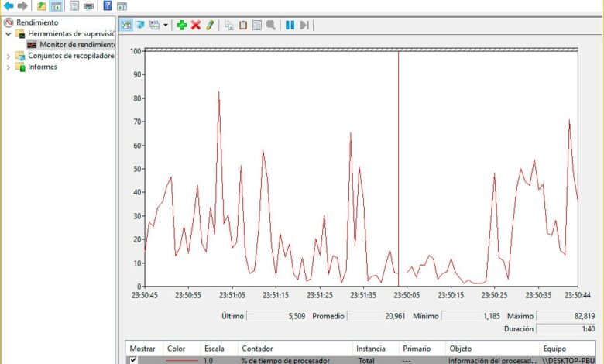Click the Último value field 5,509

(276, 316)
